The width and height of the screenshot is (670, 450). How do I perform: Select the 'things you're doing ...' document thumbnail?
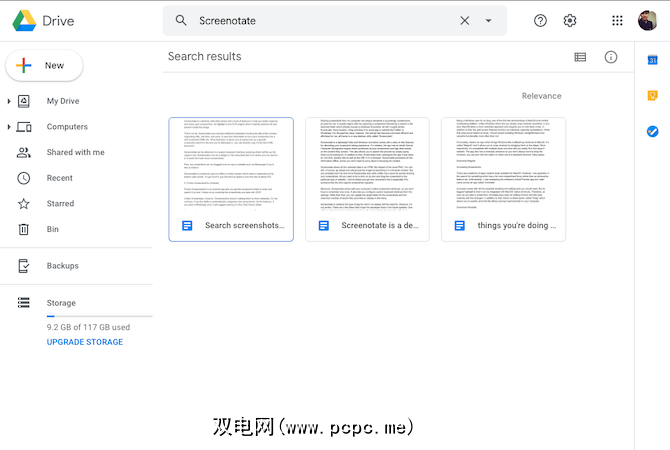click(x=503, y=165)
